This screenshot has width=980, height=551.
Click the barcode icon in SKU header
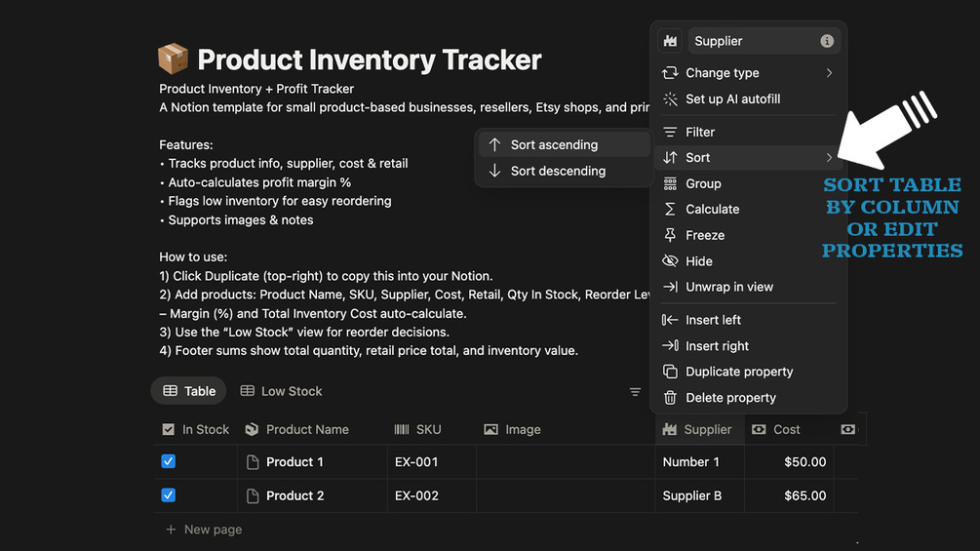point(402,429)
